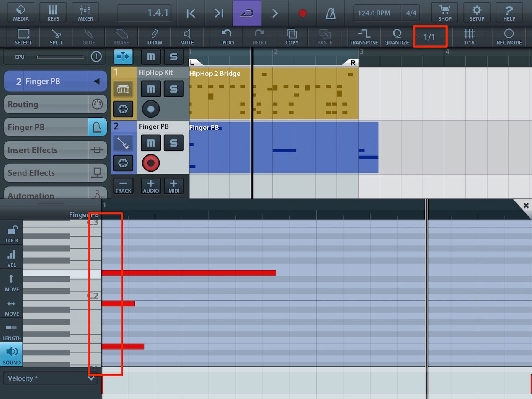Open the Velocity lane dropdown
Image resolution: width=532 pixels, height=399 pixels.
pos(50,378)
